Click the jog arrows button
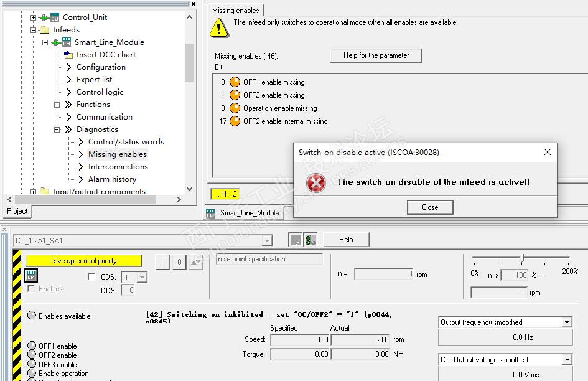Image resolution: width=588 pixels, height=381 pixels. point(196,262)
